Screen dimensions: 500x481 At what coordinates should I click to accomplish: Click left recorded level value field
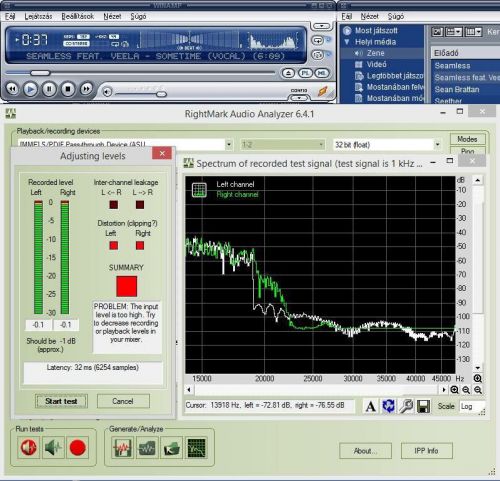click(38, 325)
